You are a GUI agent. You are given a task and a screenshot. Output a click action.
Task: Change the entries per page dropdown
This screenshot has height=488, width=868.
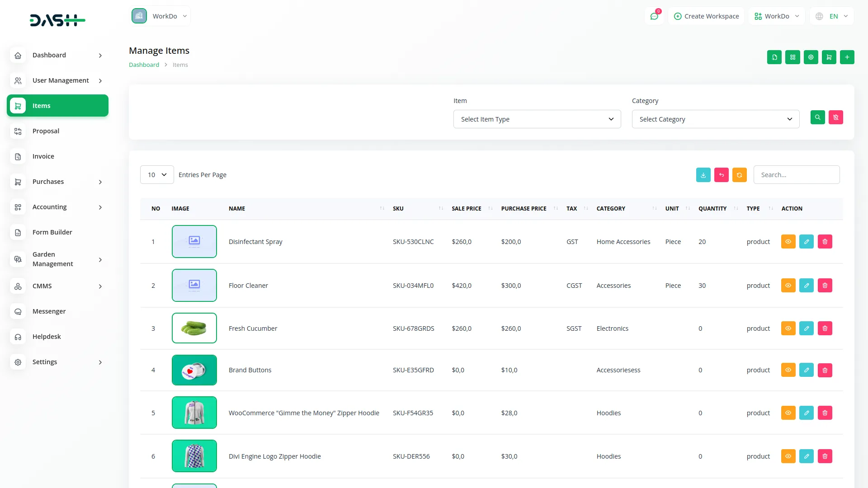pyautogui.click(x=157, y=175)
